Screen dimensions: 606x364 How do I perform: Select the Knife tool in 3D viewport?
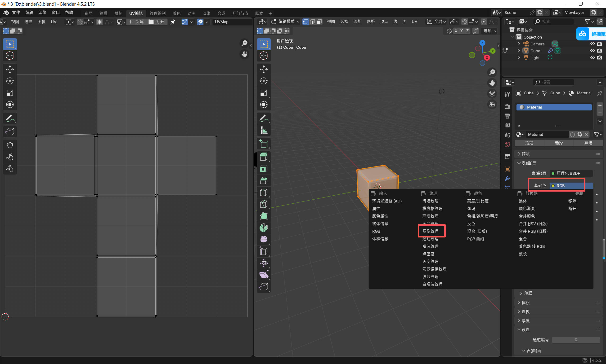point(264,204)
